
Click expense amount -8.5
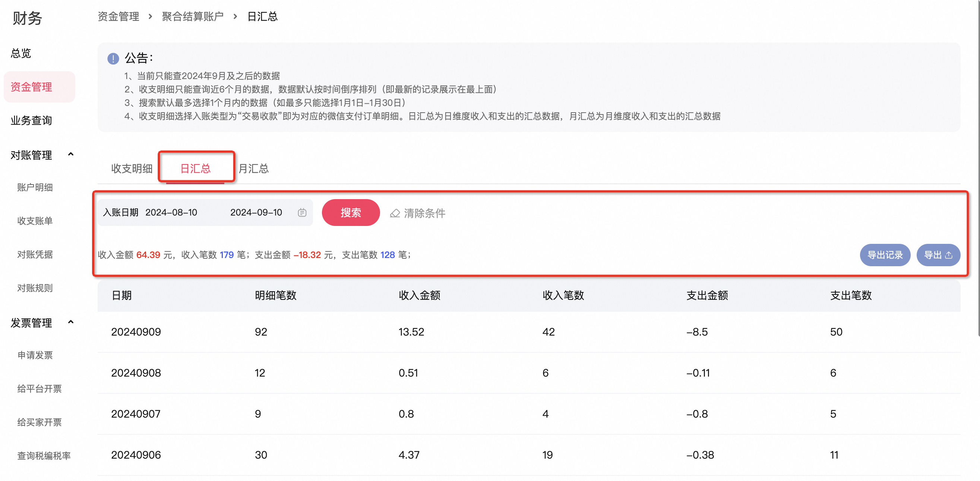(x=697, y=332)
